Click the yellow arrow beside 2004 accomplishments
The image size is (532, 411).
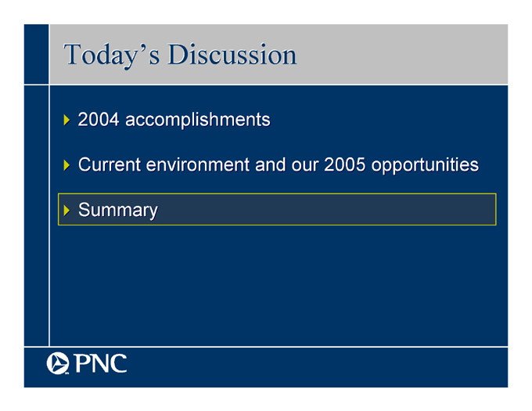click(x=66, y=120)
